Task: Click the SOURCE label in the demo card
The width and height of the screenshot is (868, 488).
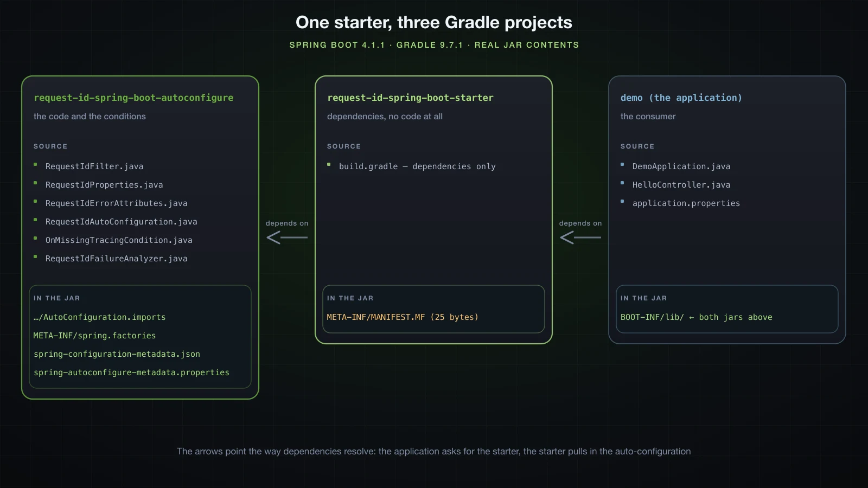Action: coord(637,146)
